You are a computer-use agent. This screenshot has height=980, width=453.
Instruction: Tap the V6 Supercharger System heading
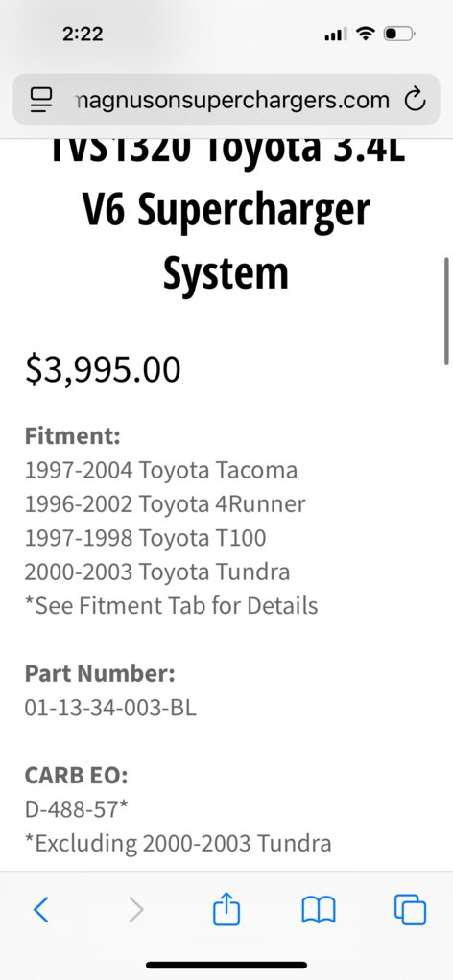(x=226, y=241)
